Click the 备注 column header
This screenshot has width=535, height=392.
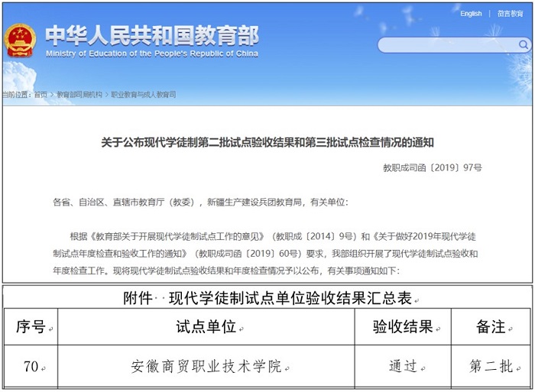(x=491, y=326)
